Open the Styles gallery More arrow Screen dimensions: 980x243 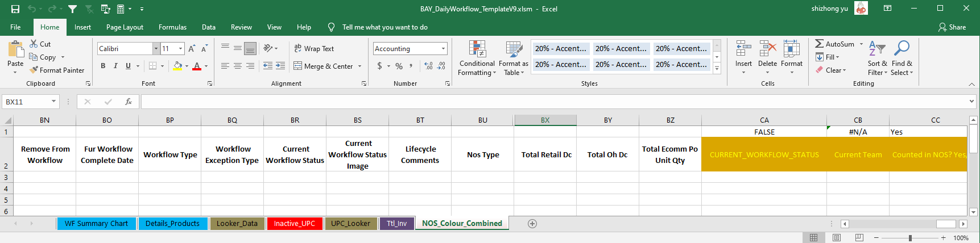[717, 69]
